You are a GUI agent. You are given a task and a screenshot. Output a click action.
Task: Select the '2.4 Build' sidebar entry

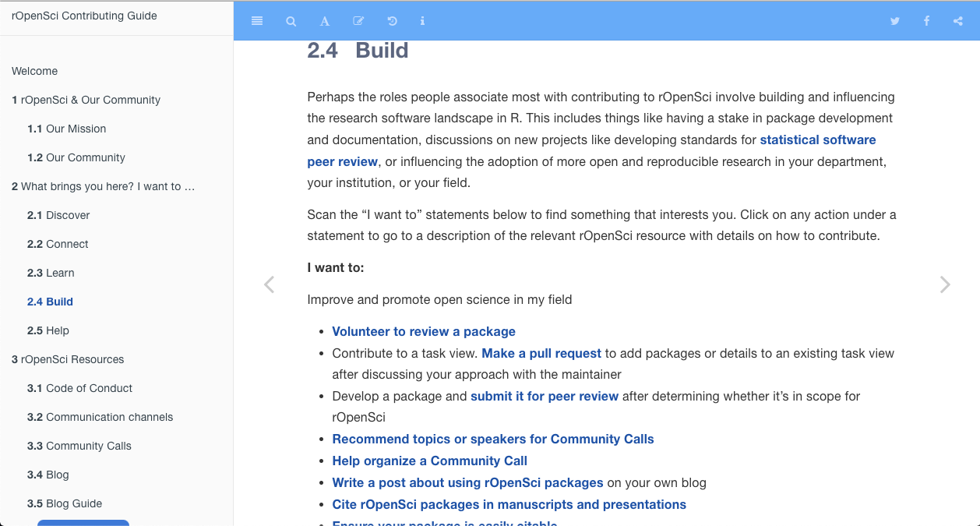click(x=50, y=302)
